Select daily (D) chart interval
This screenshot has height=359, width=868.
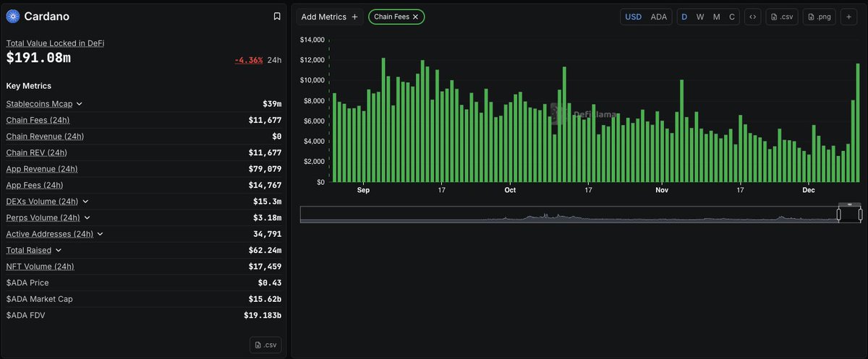point(684,17)
